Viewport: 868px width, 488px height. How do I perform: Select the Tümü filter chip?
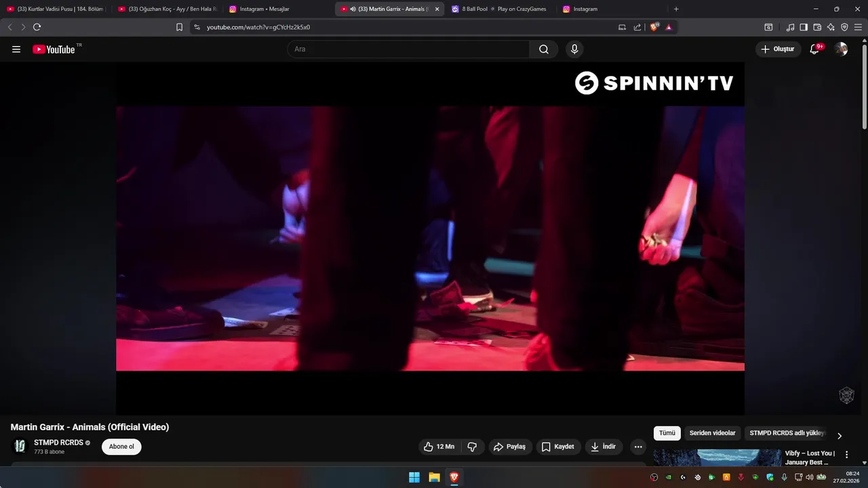pos(667,433)
